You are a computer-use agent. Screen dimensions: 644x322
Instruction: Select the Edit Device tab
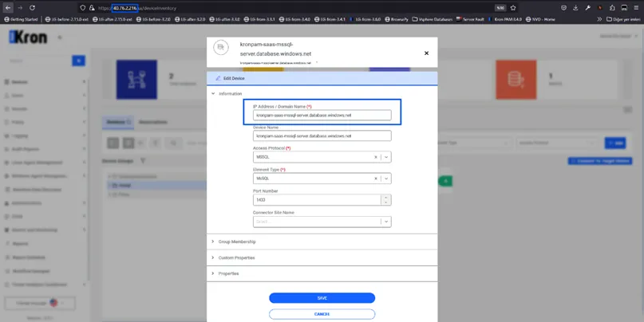point(322,78)
